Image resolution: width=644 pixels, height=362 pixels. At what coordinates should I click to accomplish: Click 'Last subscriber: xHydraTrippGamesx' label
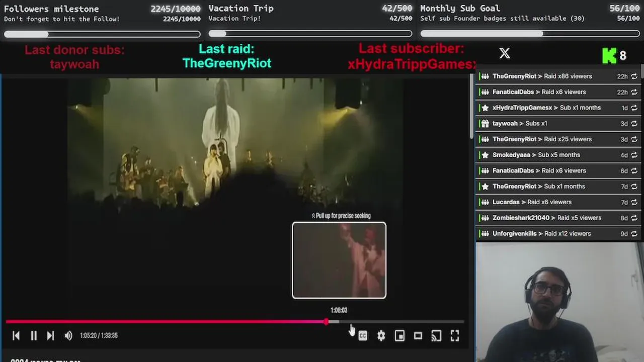pos(412,56)
